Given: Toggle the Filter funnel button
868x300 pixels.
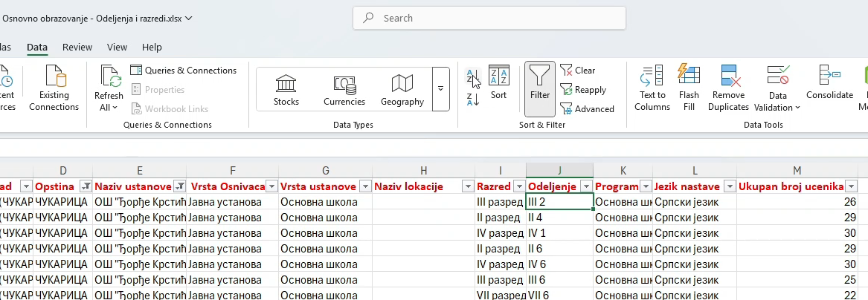Looking at the screenshot, I should [x=540, y=88].
